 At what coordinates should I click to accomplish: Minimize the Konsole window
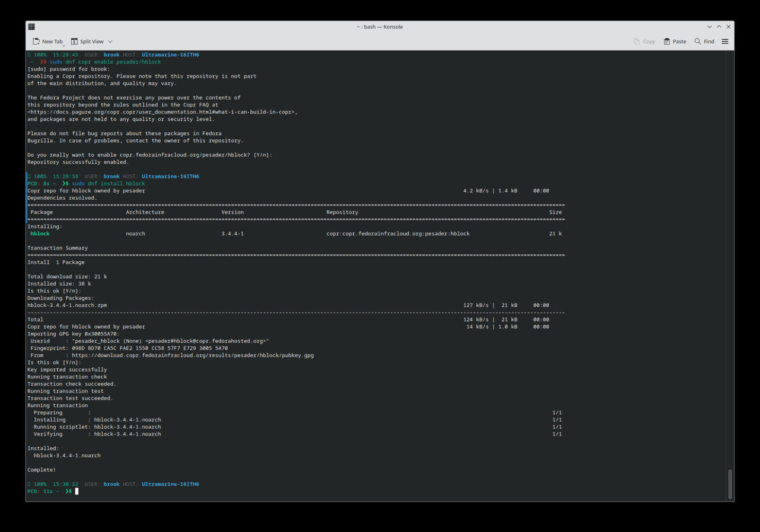(x=709, y=26)
